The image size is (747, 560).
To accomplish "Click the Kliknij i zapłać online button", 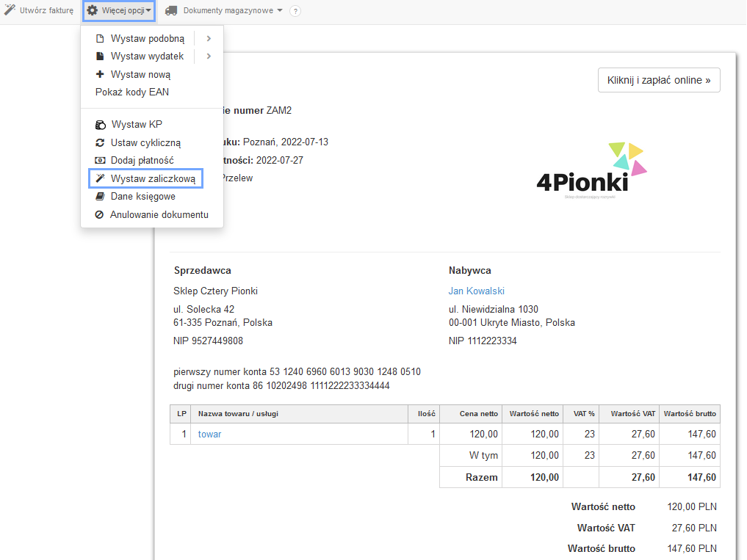I will click(x=659, y=80).
